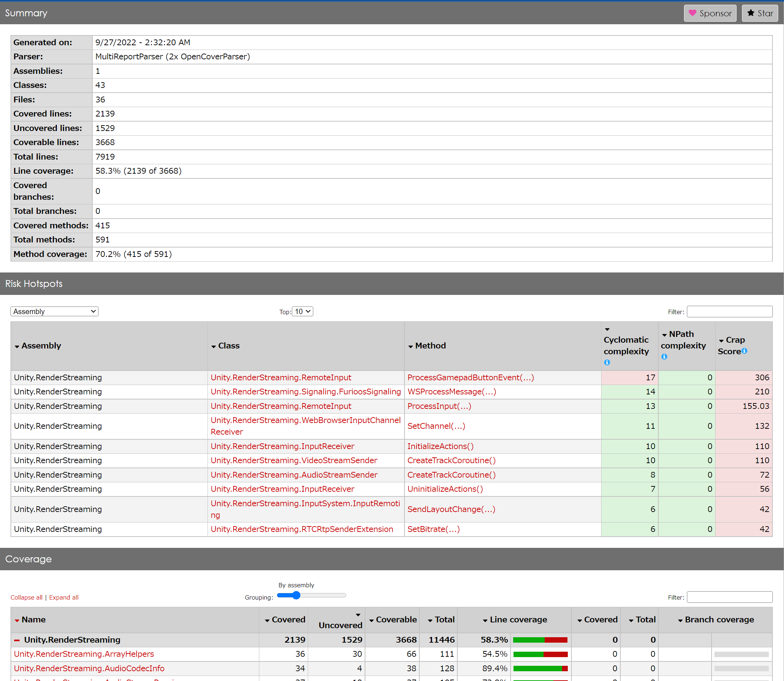784x681 pixels.
Task: Click the Cyclomatic complexity info icon
Action: [x=607, y=363]
